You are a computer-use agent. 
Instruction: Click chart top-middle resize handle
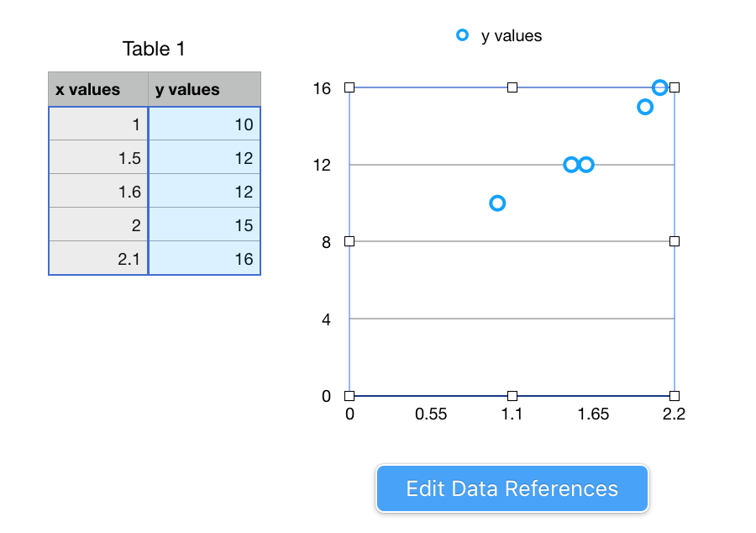(x=512, y=87)
